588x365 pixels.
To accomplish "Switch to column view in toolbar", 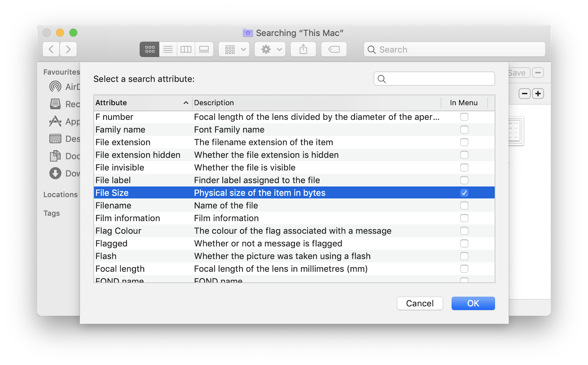I will pyautogui.click(x=186, y=50).
